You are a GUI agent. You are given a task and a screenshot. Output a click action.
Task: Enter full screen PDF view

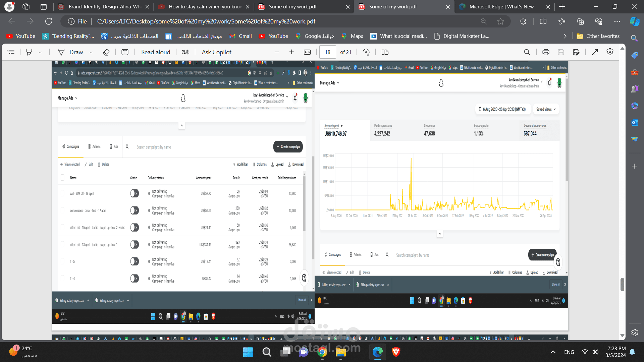(x=595, y=52)
